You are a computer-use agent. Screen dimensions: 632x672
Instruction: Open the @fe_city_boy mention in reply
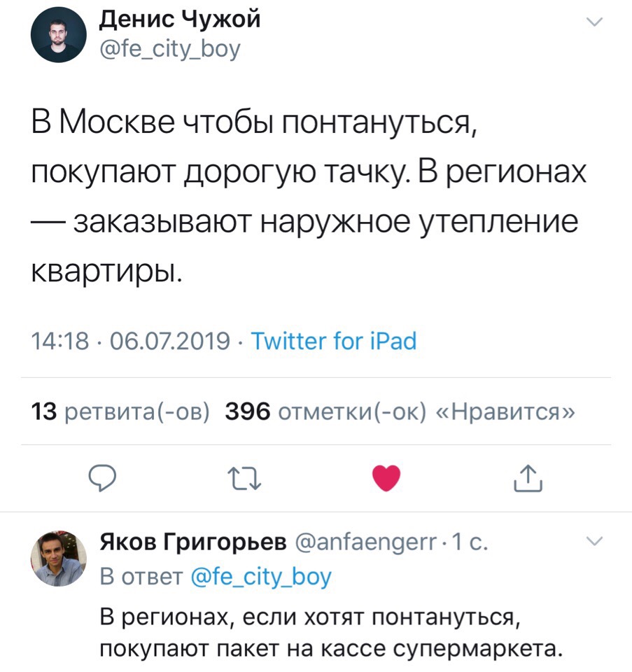(x=261, y=577)
